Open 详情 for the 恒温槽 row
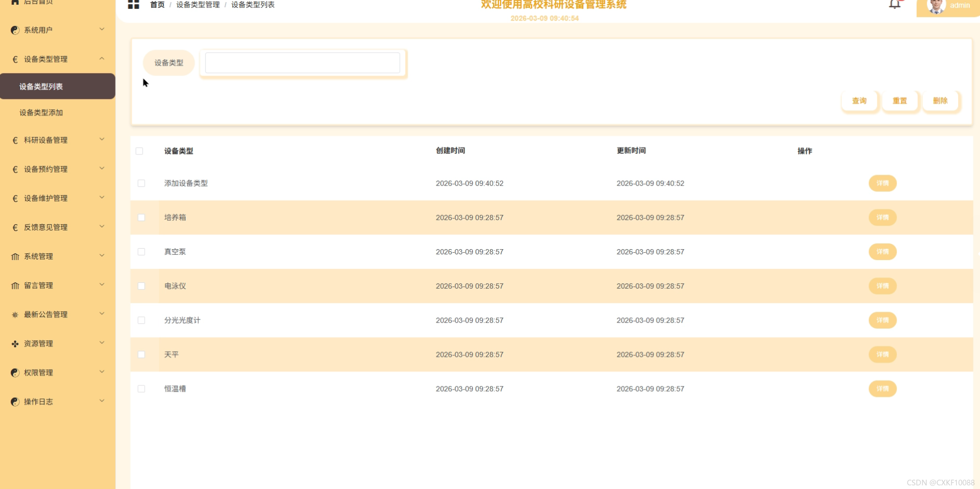980x489 pixels. click(883, 389)
